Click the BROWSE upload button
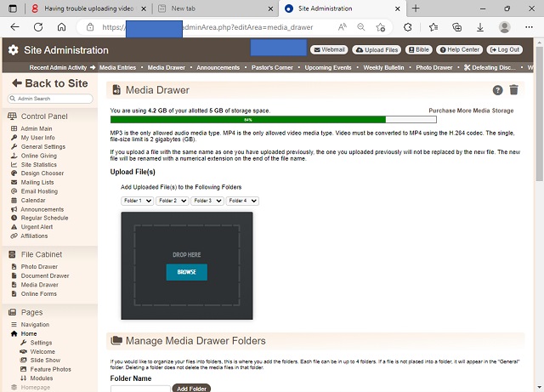Image resolution: width=544 pixels, height=392 pixels. 187,272
